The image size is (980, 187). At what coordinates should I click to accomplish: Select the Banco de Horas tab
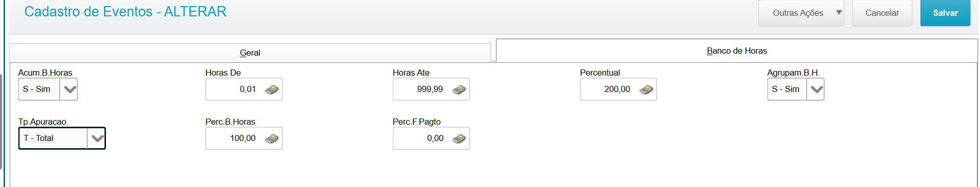click(737, 51)
